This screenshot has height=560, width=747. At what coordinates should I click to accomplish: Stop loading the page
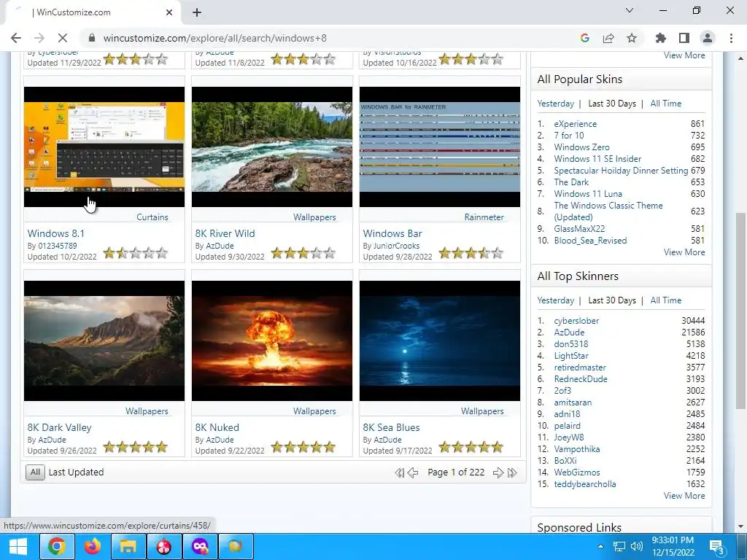click(63, 38)
